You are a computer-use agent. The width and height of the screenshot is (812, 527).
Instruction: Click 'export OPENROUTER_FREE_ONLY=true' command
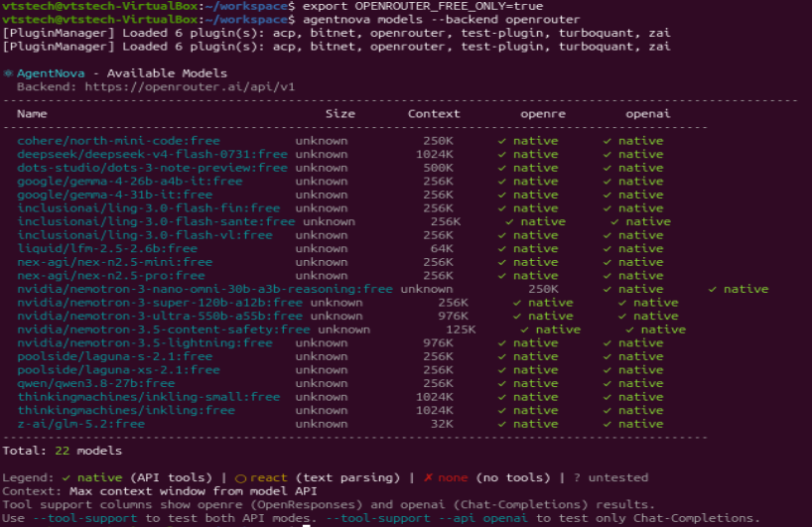pos(423,6)
